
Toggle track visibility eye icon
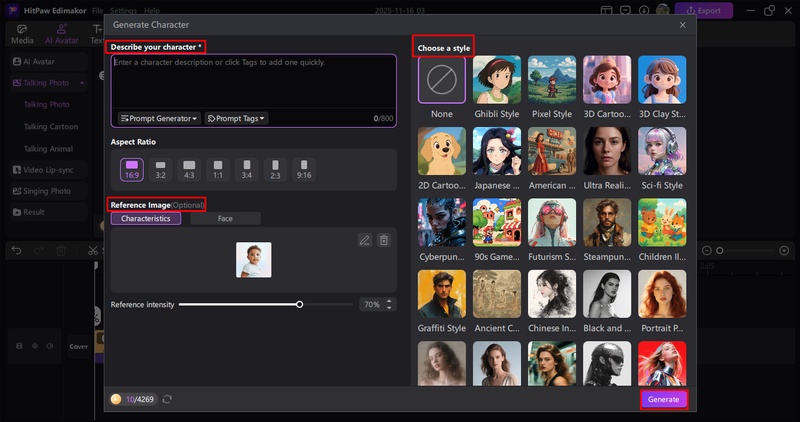point(35,346)
